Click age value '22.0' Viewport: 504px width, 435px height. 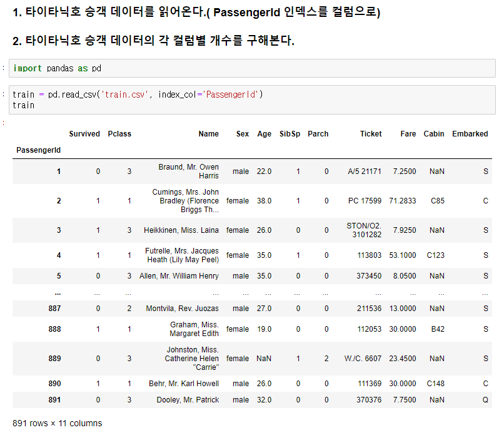pyautogui.click(x=264, y=171)
